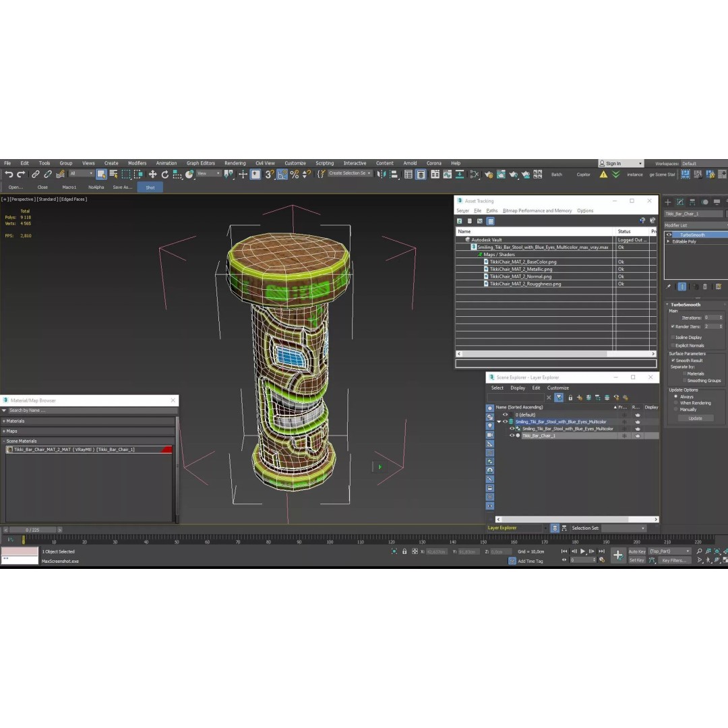Screen dimensions: 728x728
Task: Choose the Rectangular Selection Region icon
Action: click(x=126, y=175)
